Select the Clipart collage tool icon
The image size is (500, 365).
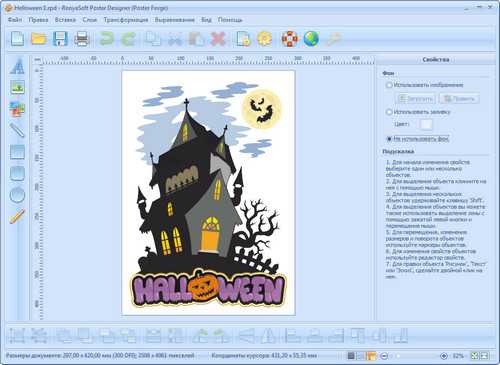[x=17, y=109]
